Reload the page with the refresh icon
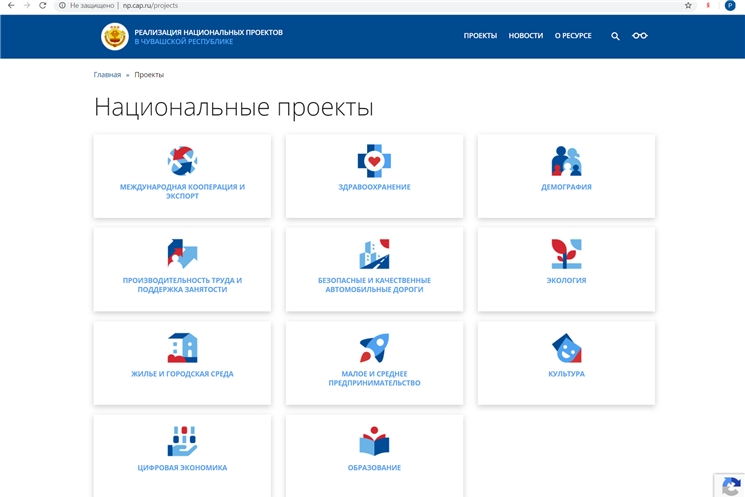 pyautogui.click(x=42, y=6)
